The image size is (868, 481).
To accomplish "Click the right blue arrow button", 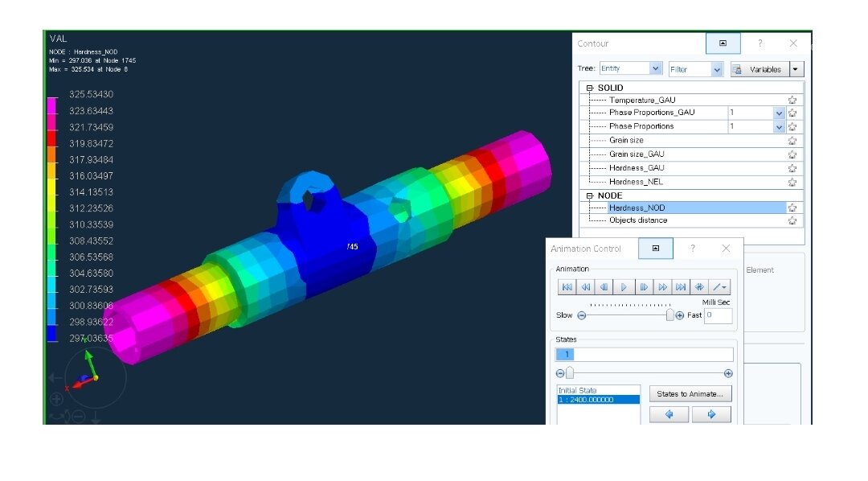I will [711, 414].
